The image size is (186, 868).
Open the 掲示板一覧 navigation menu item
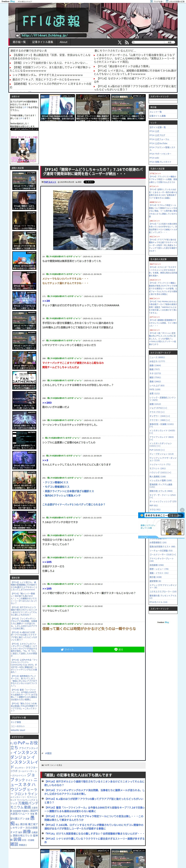19,42
